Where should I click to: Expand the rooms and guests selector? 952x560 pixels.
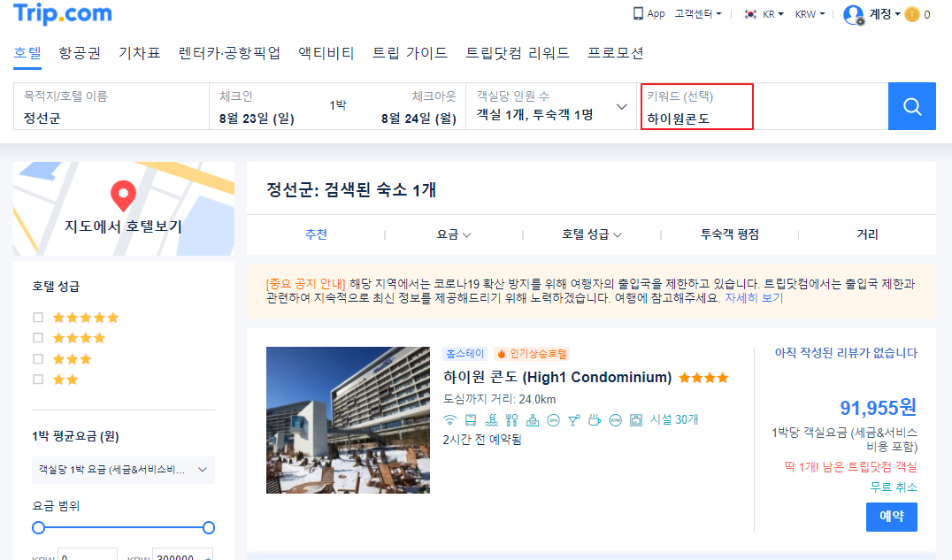552,106
